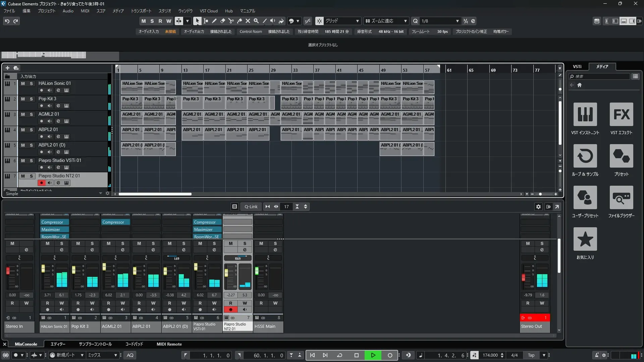
Task: Click the Tap tempo button
Action: (531, 355)
